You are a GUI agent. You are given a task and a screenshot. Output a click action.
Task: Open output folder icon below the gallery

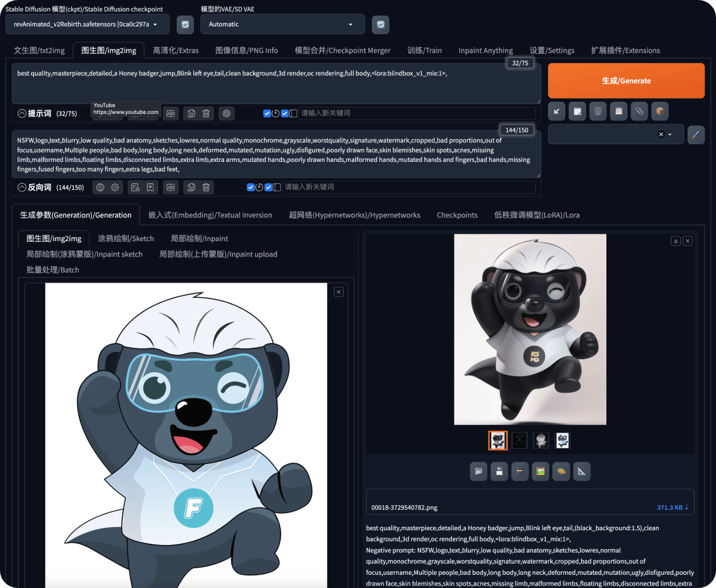tap(479, 471)
